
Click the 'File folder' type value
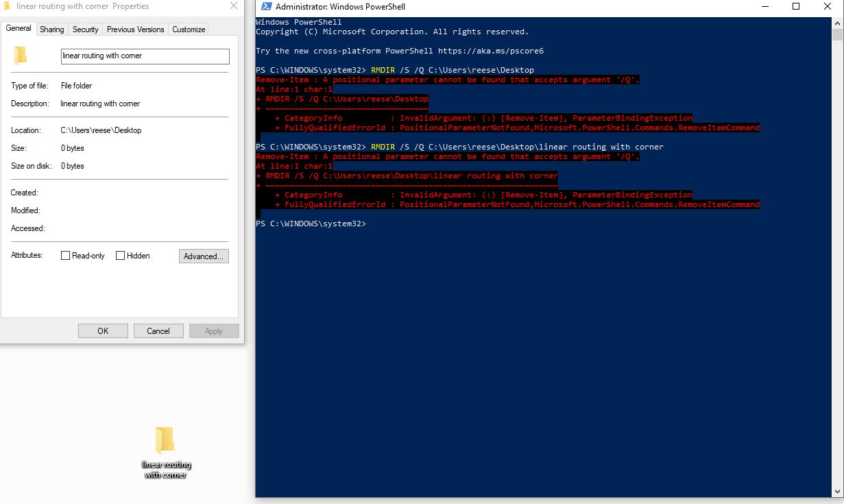(76, 86)
